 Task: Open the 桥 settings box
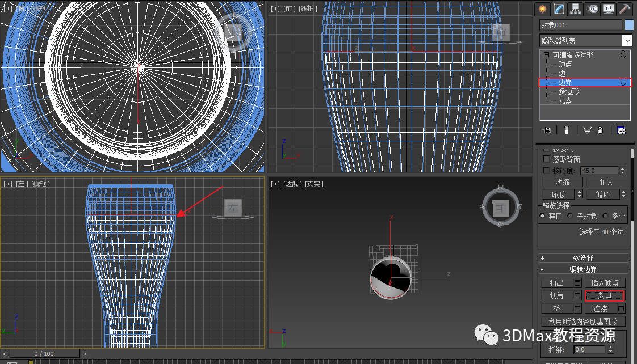tap(577, 309)
